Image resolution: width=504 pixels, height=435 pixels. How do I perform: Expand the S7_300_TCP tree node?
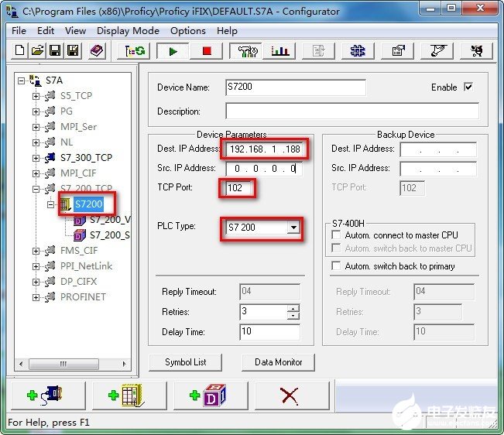(x=36, y=158)
